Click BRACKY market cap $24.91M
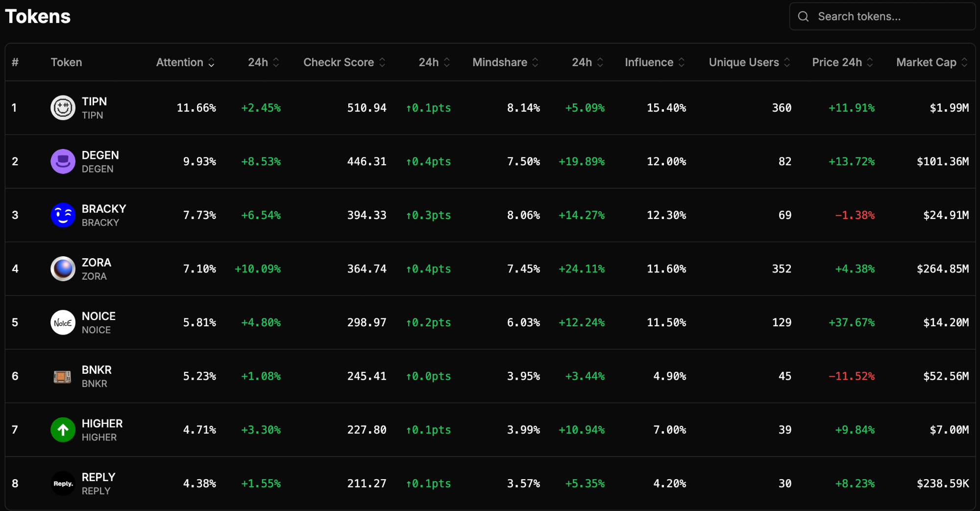This screenshot has height=511, width=980. (x=946, y=215)
